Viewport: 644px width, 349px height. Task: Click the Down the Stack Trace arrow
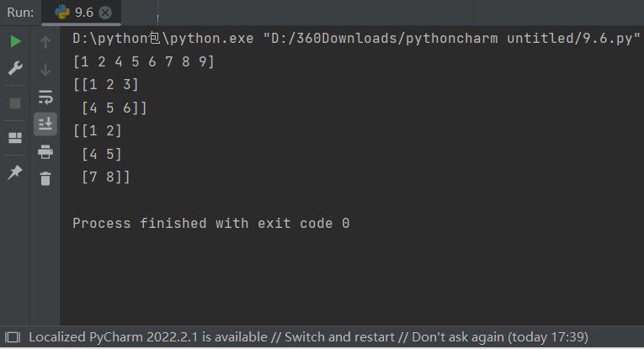coord(45,69)
